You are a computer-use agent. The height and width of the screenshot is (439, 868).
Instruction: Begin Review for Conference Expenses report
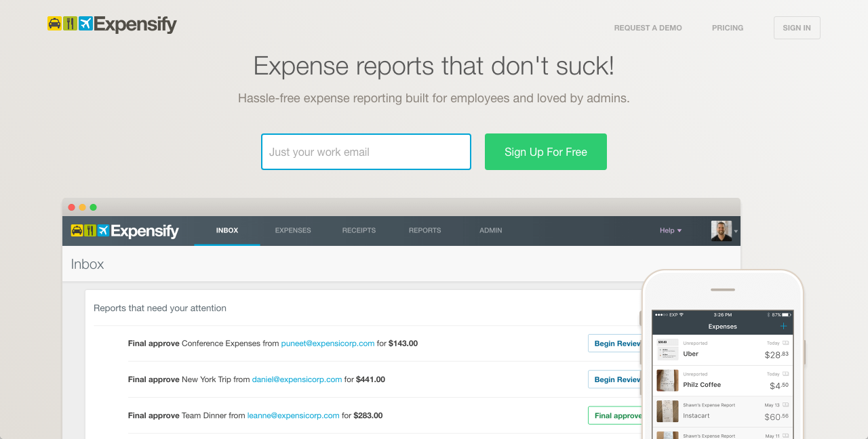tap(616, 343)
